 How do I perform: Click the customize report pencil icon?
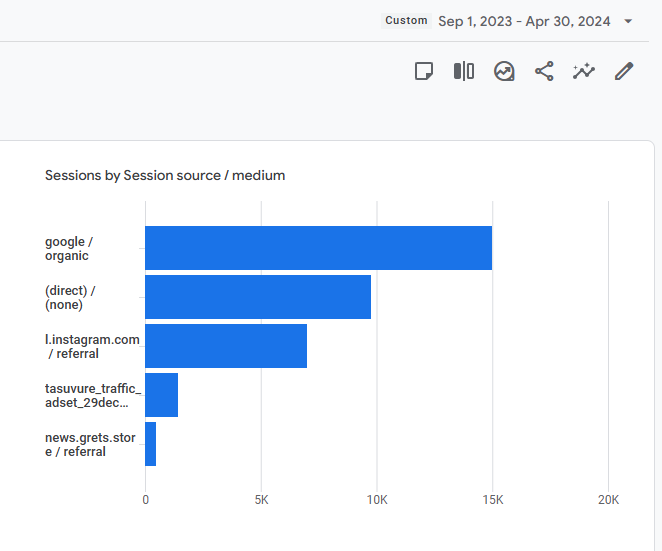pos(624,71)
